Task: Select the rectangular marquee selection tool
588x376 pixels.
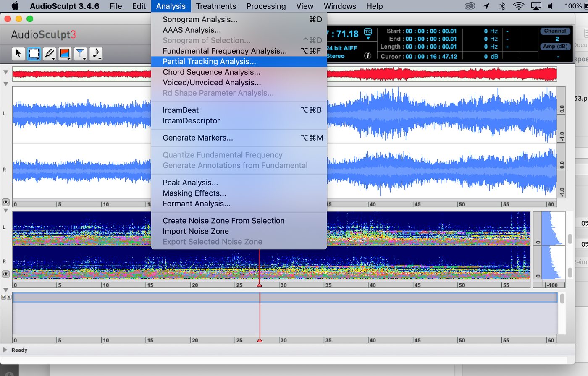Action: [34, 53]
